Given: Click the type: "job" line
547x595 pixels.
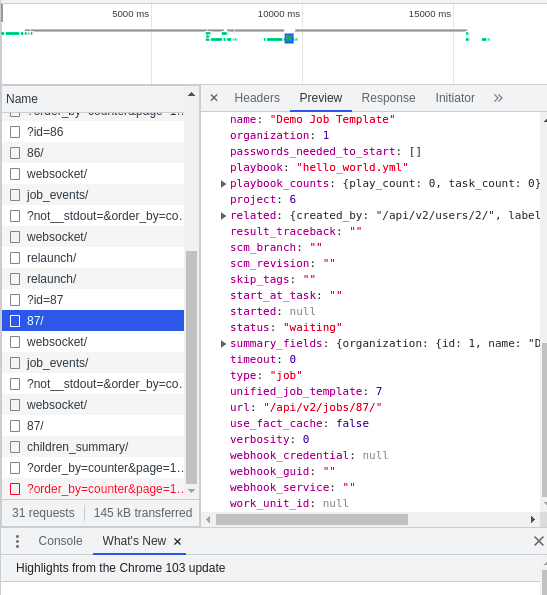Looking at the screenshot, I should coord(266,376).
